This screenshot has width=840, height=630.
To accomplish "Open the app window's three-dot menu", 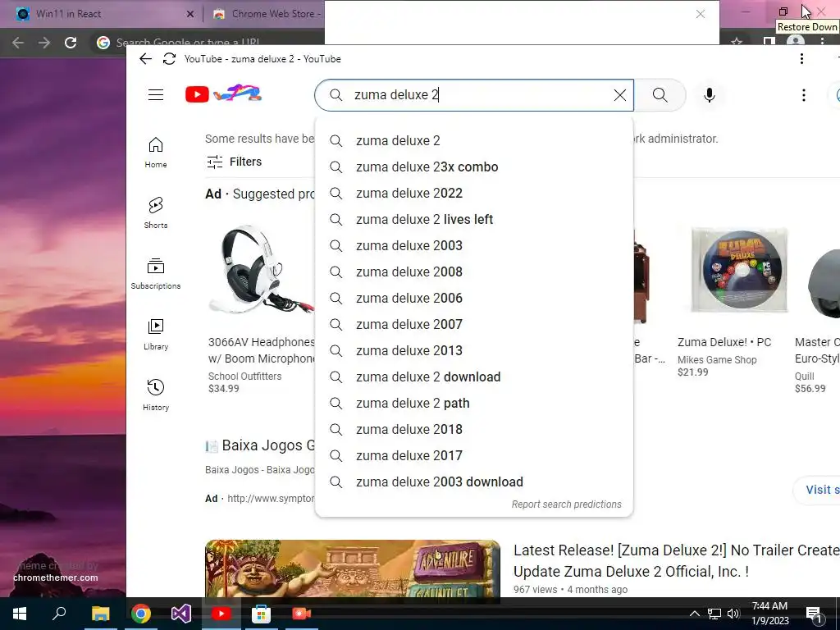I will click(x=801, y=58).
